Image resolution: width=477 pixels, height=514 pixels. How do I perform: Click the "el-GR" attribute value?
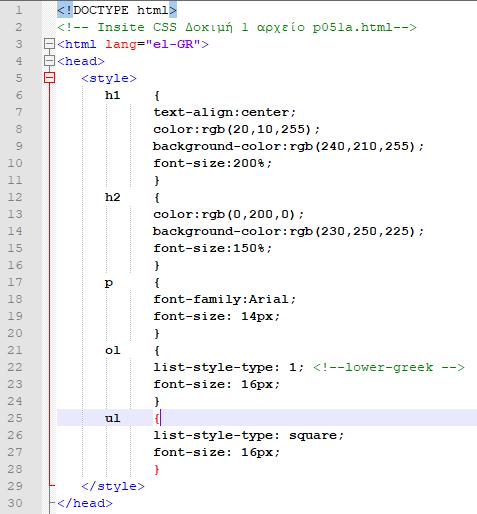pyautogui.click(x=173, y=44)
